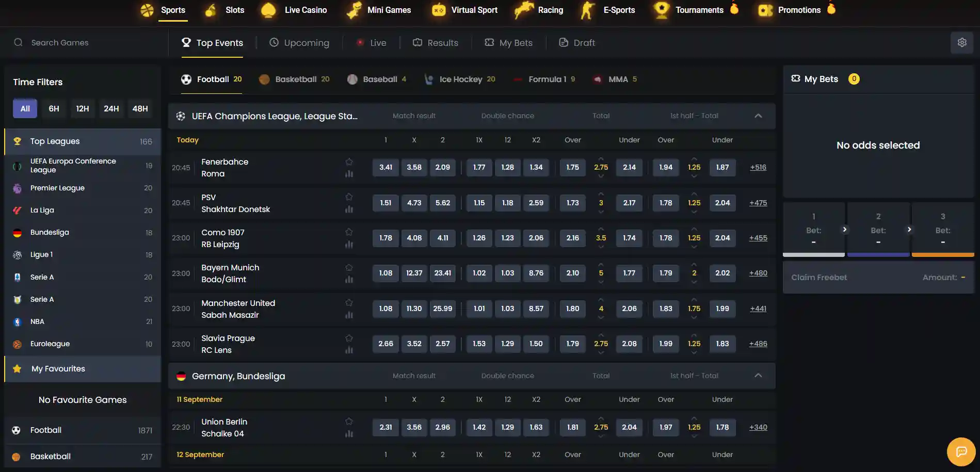Decrease total line 3.5 for Como 1907
Viewport: 980px width, 472px height.
601,247
